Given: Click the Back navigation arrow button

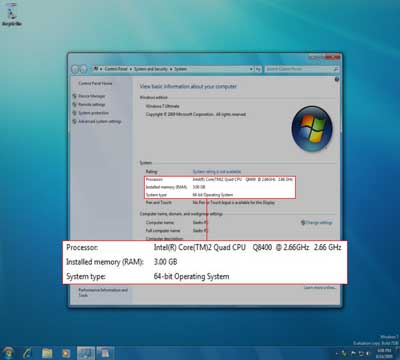Looking at the screenshot, I should click(x=75, y=69).
